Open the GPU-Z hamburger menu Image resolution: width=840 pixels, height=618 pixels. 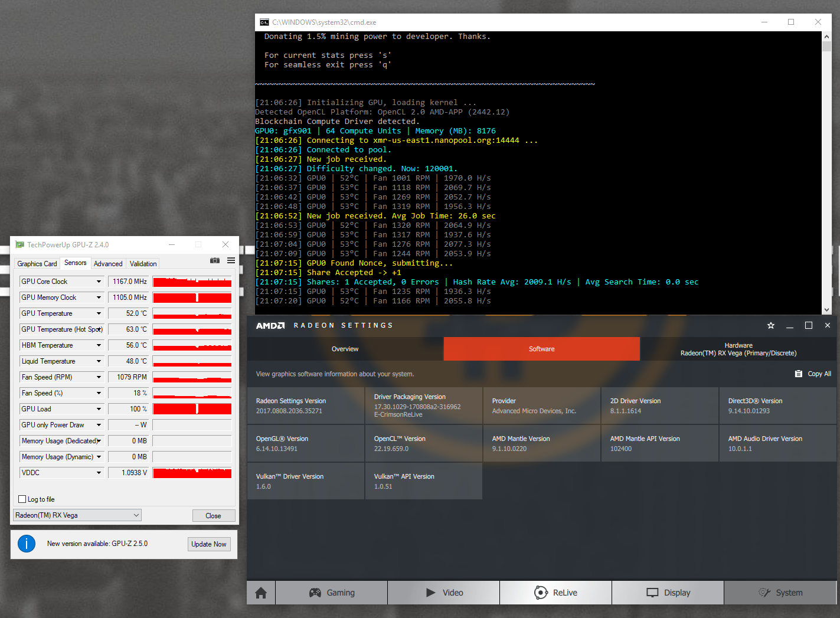[x=231, y=260]
